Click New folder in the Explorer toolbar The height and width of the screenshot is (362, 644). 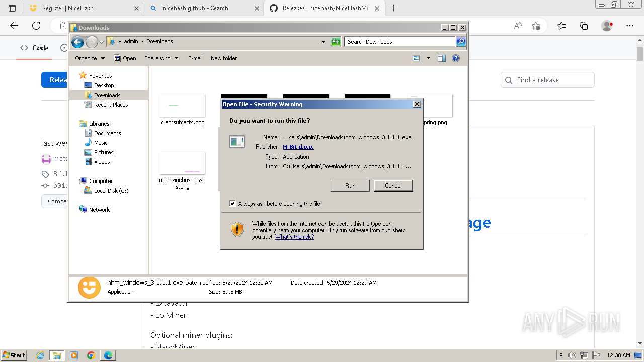point(224,58)
